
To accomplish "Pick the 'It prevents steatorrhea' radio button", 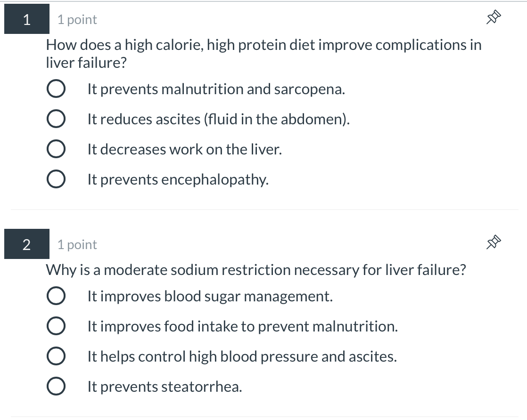I will [56, 387].
